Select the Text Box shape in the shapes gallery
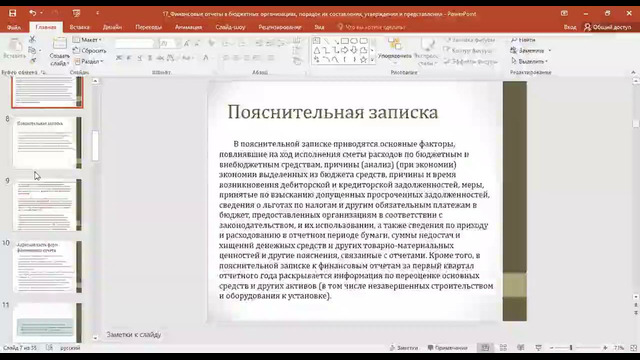Screen dimensions: 640x360 click(x=317, y=41)
